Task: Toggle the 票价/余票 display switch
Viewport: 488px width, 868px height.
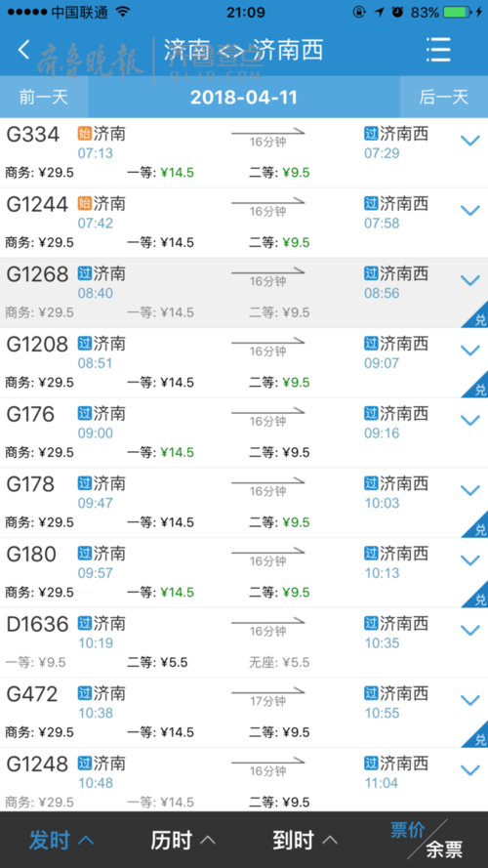Action: 427,840
